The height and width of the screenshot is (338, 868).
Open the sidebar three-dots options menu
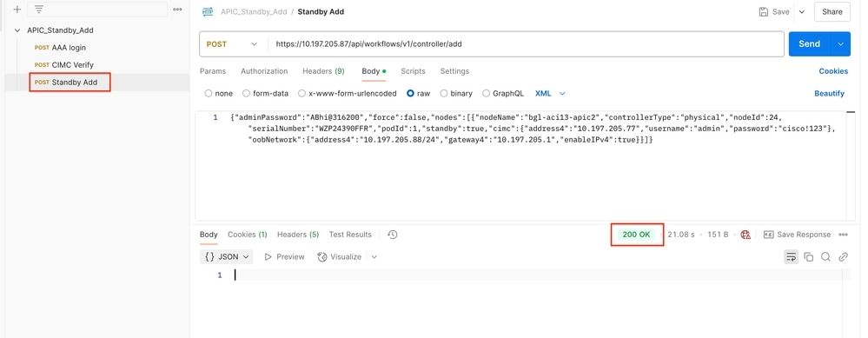pos(178,9)
